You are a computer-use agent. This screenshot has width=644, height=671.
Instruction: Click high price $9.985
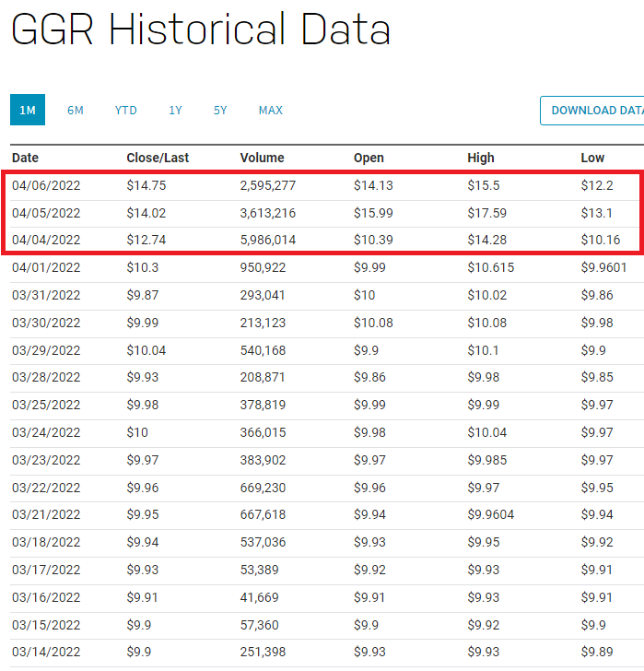pos(487,460)
